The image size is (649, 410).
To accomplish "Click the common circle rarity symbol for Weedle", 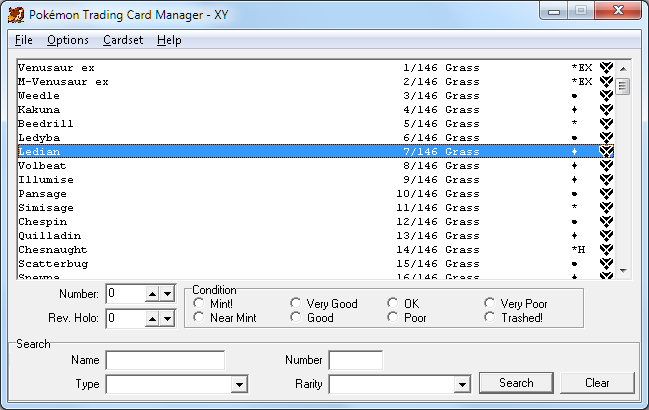I will (574, 96).
